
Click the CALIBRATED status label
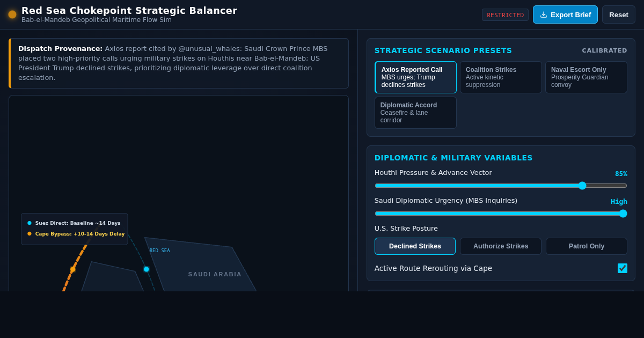[604, 50]
